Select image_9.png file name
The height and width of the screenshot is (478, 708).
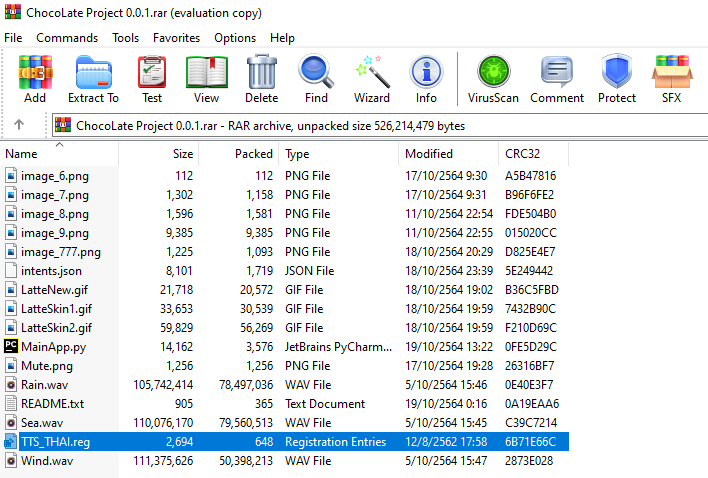55,233
